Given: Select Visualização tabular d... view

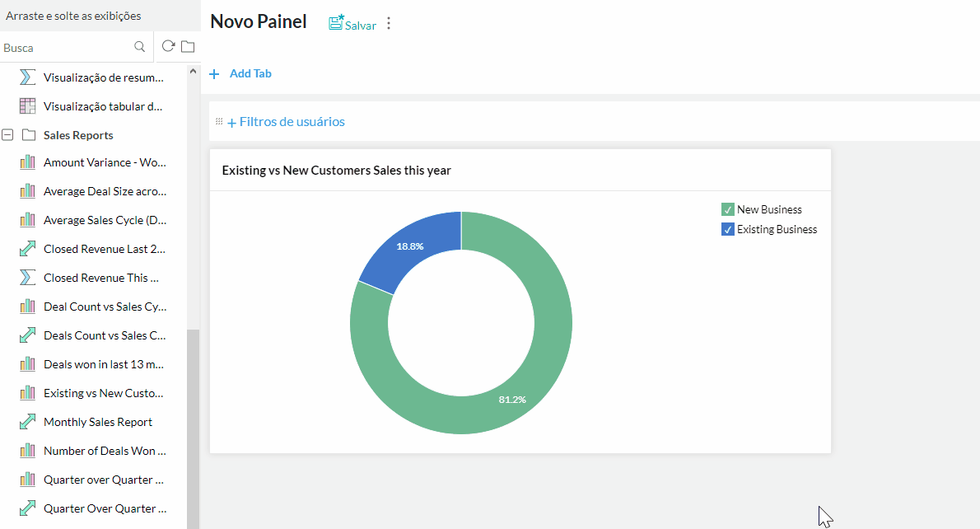Looking at the screenshot, I should pos(103,106).
